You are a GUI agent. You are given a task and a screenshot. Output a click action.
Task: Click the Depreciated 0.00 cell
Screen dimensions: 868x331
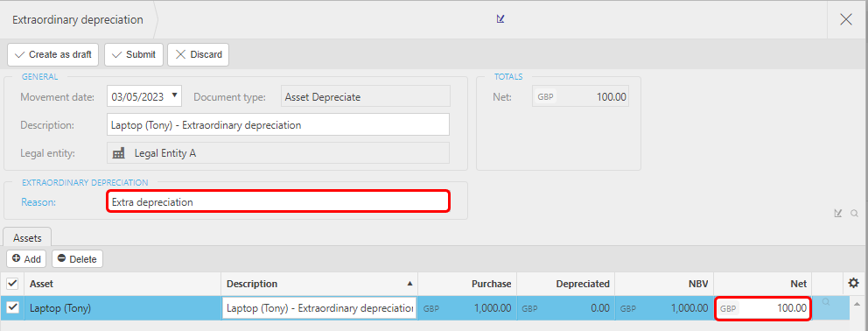(566, 307)
